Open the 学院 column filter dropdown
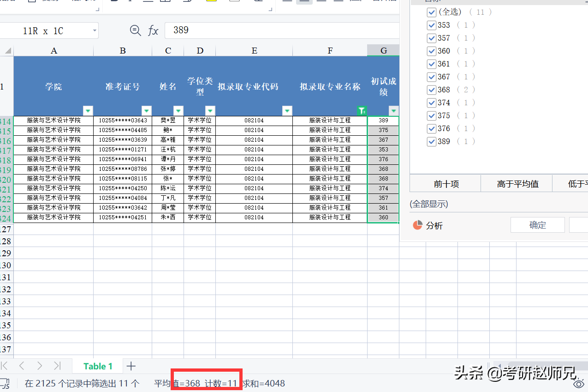This screenshot has width=588, height=392. pyautogui.click(x=88, y=110)
